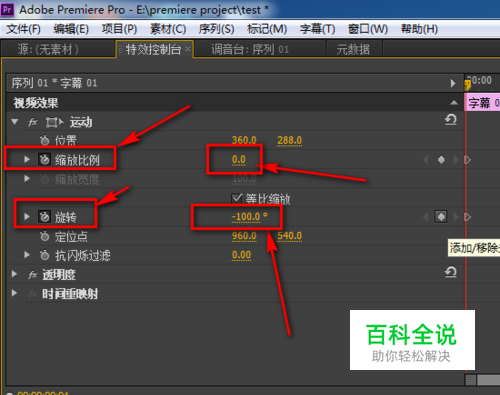Toggle the 缩放比例 animation stopwatch
500x395 pixels.
tap(44, 160)
